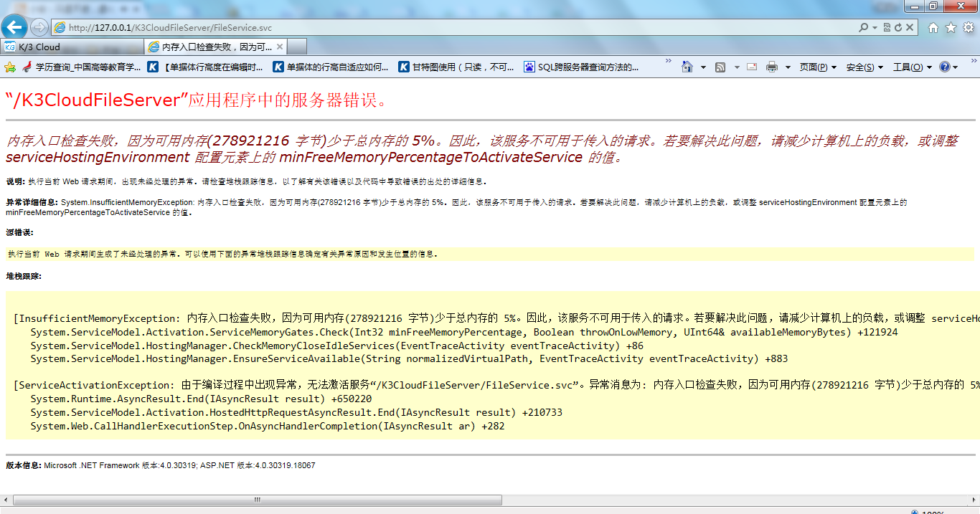Click the 堆栈跟踪: label
The image size is (980, 514).
(x=24, y=276)
